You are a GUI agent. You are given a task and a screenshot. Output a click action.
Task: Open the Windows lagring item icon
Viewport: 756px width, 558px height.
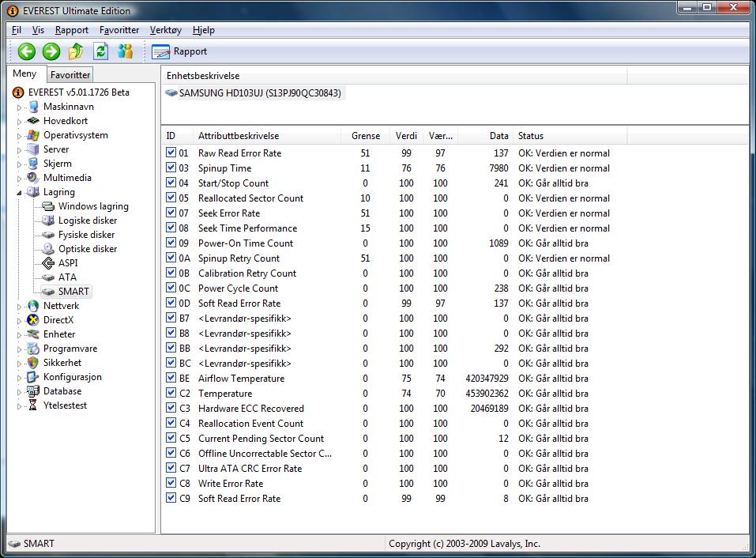coord(48,206)
